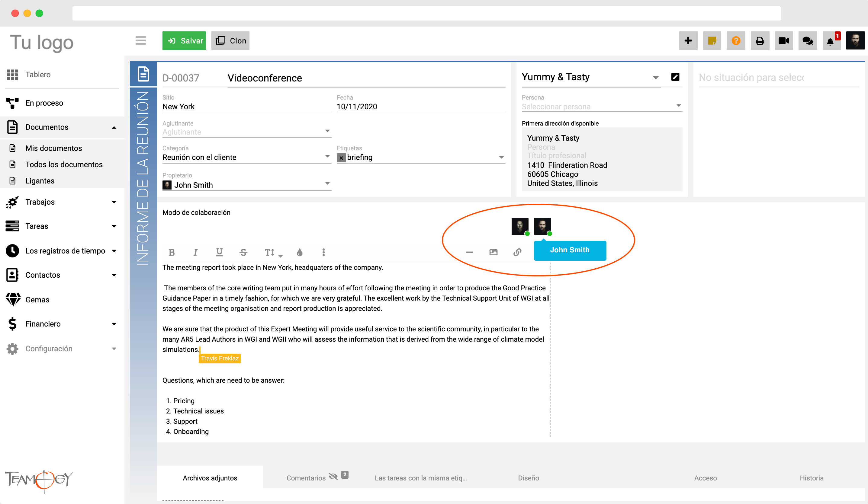868x504 pixels.
Task: Open the orange help question icon
Action: click(x=736, y=41)
